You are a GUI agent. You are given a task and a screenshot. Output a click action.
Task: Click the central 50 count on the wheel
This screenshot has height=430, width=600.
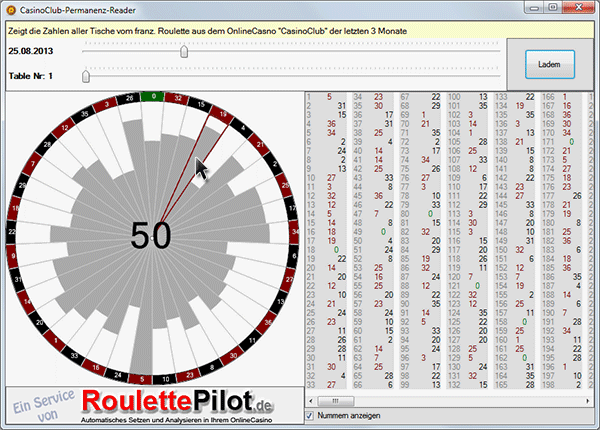(151, 235)
